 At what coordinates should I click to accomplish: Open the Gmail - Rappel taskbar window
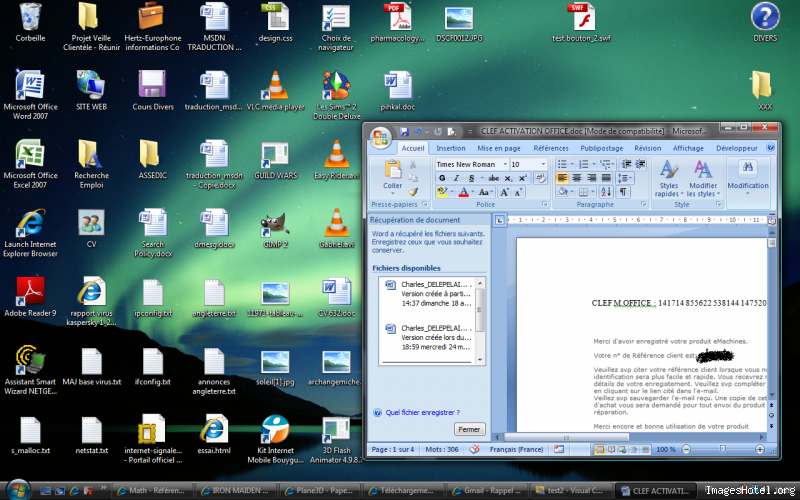click(x=489, y=490)
